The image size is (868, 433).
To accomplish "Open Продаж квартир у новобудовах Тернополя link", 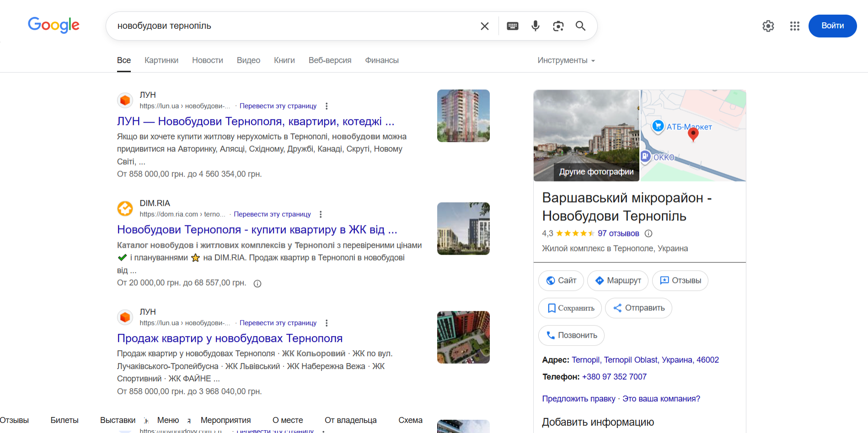I will pos(230,338).
